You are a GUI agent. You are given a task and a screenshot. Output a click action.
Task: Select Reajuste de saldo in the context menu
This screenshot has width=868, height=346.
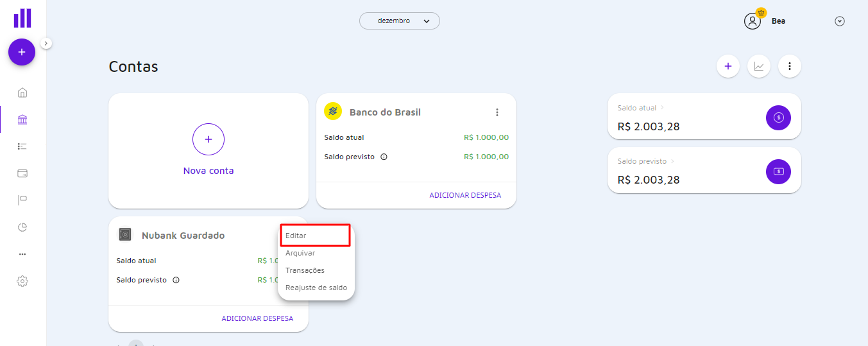tap(316, 288)
